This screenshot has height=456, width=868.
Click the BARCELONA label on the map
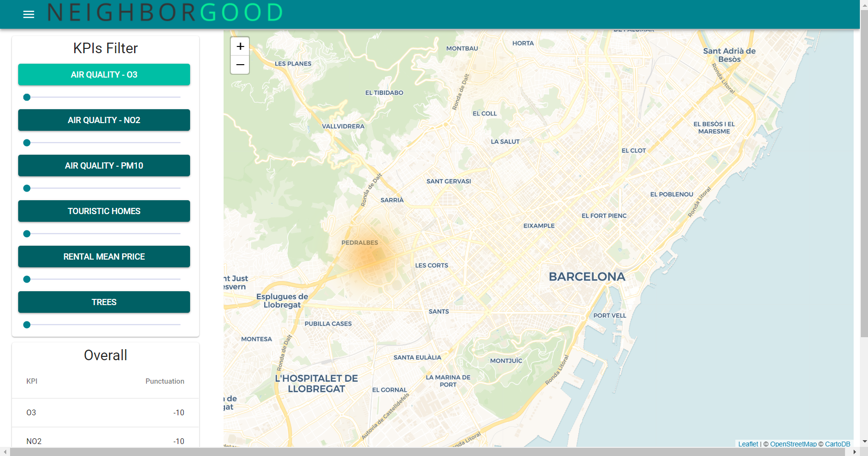(x=587, y=277)
